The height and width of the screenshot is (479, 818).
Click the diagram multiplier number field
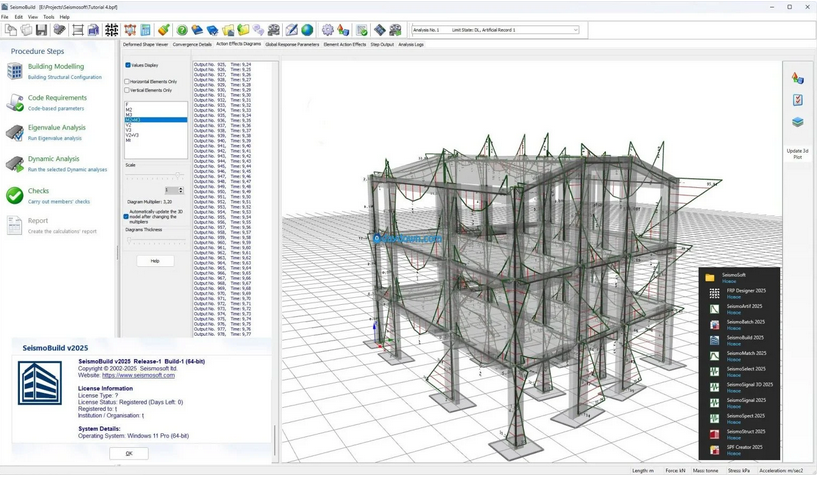(171, 190)
